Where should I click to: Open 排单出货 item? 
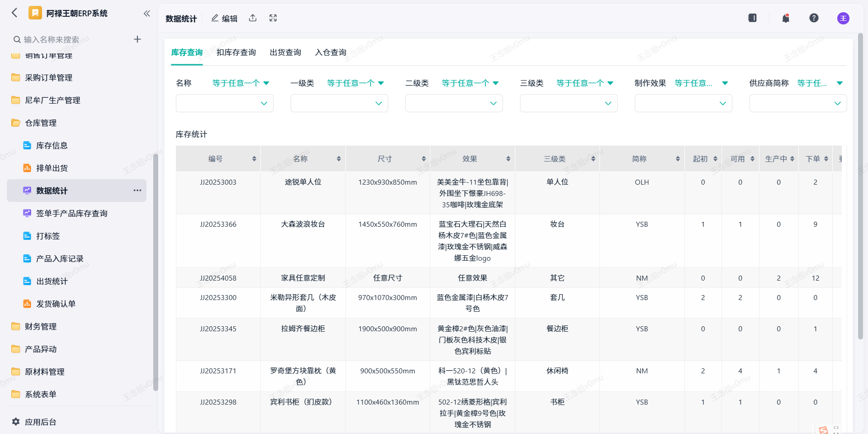tap(77, 168)
